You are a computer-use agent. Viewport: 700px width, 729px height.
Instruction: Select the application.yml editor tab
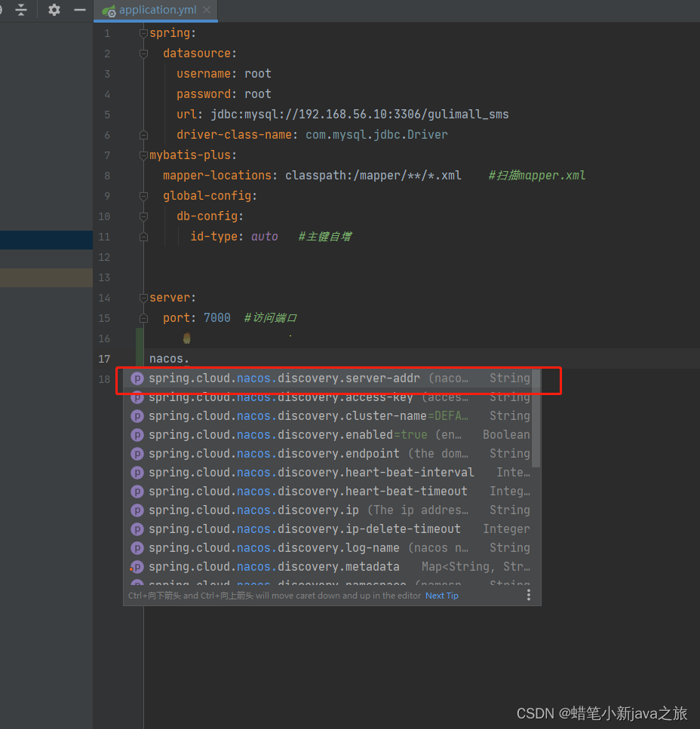pyautogui.click(x=156, y=11)
